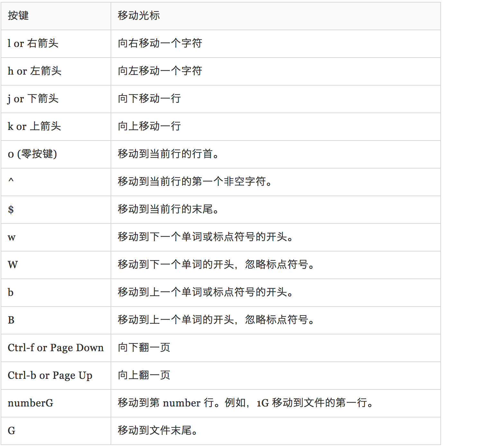The height and width of the screenshot is (447, 504).
Task: Click the "向上翻一页" description text
Action: pos(144,375)
